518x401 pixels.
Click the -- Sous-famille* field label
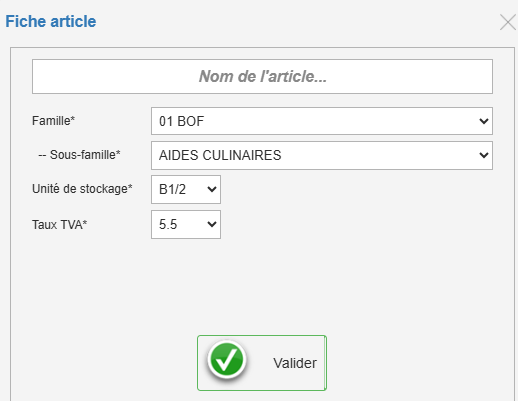pyautogui.click(x=79, y=155)
